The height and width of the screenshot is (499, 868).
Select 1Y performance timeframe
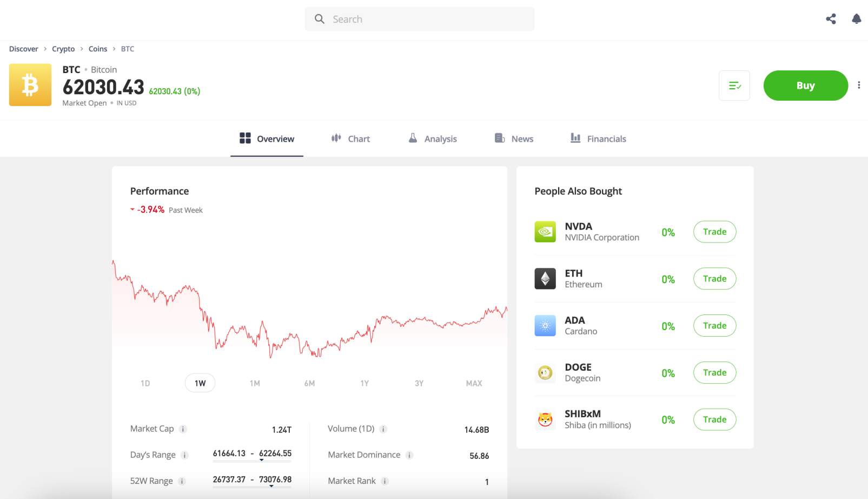point(365,383)
